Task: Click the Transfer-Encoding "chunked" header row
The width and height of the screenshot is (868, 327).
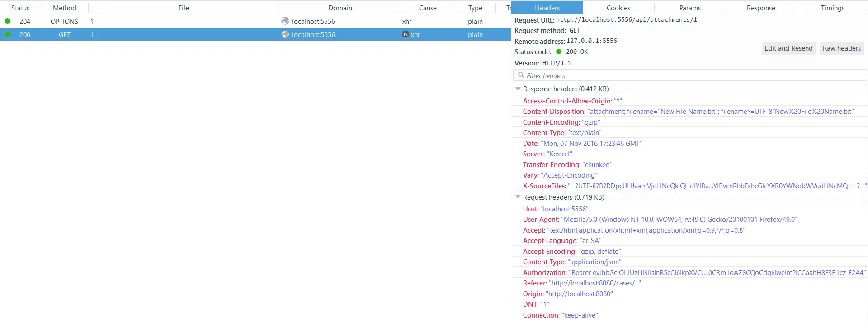Action: point(689,164)
